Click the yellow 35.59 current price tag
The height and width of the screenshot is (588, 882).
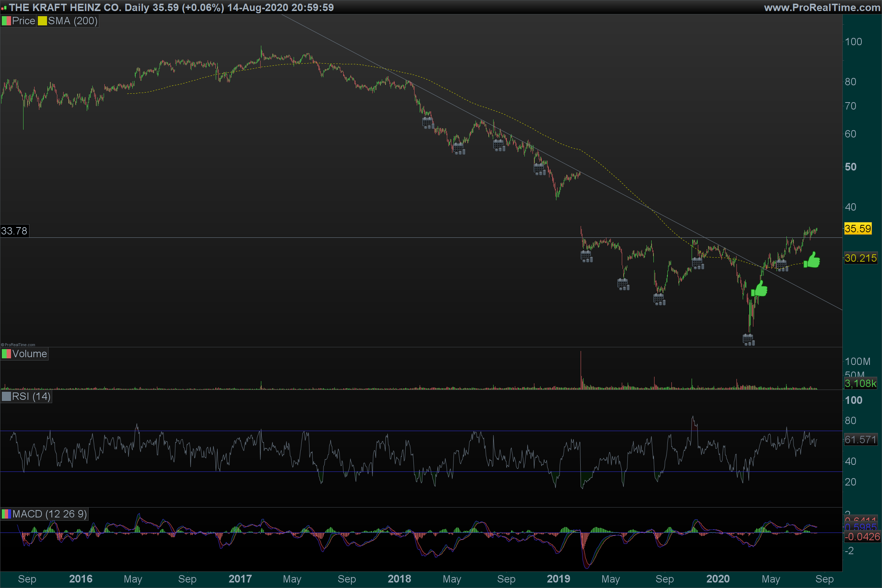click(x=858, y=228)
